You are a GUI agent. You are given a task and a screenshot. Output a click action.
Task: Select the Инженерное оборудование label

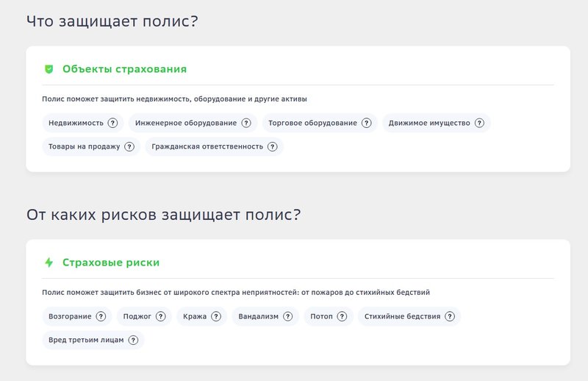(186, 123)
